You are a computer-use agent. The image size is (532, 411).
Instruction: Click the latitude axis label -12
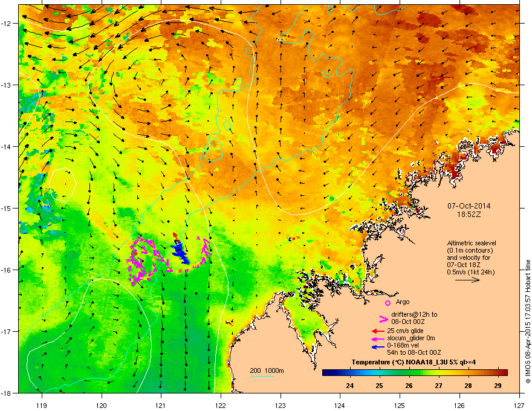(7, 24)
